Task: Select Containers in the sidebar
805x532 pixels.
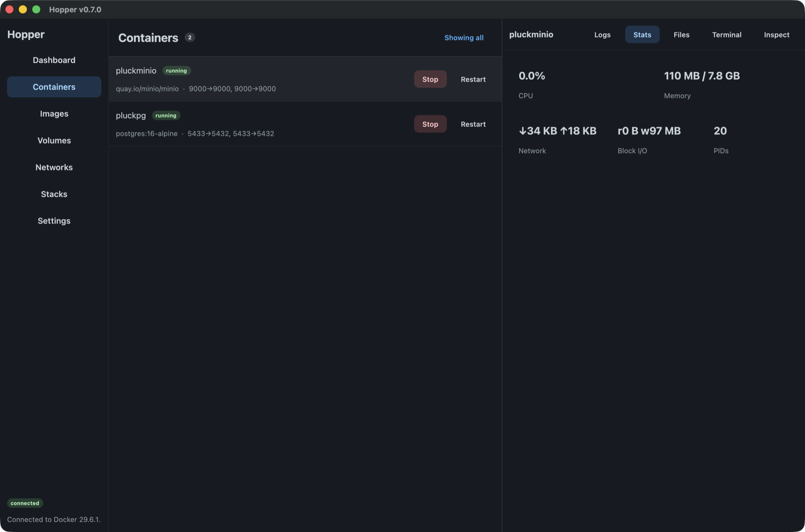Action: point(54,87)
